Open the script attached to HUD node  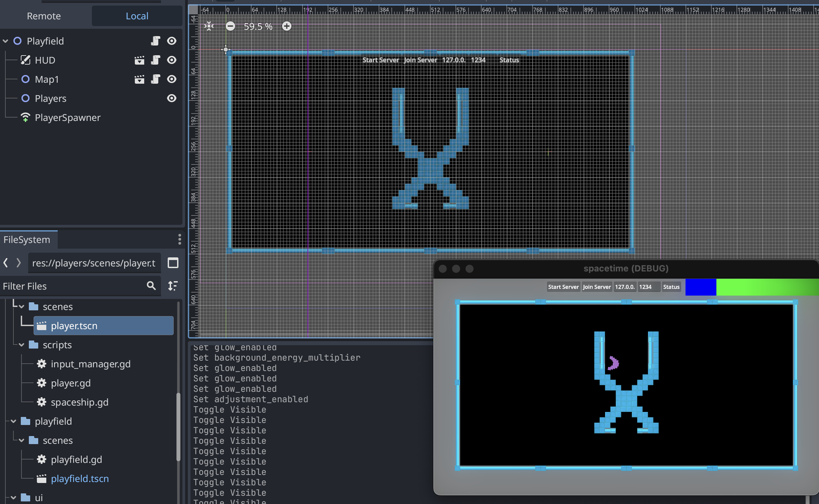pos(156,60)
